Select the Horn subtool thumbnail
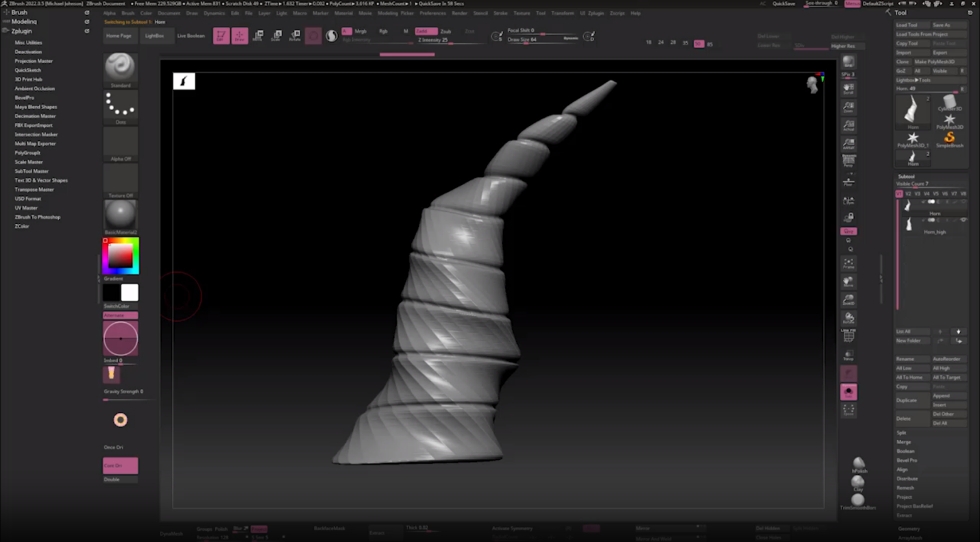The width and height of the screenshot is (980, 542). 907,205
